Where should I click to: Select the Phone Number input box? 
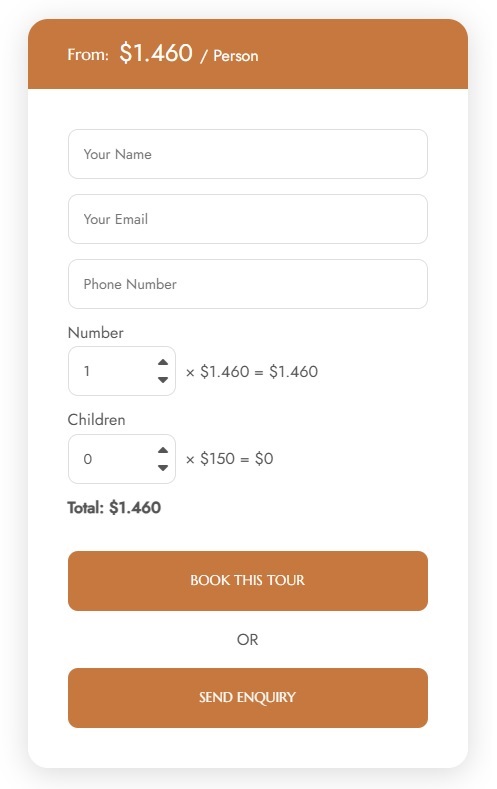click(248, 284)
